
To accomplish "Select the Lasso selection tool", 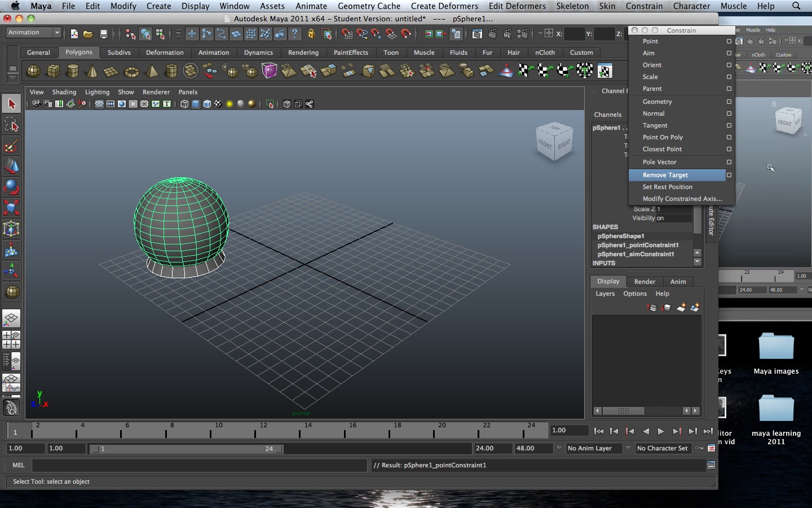I will [x=11, y=125].
